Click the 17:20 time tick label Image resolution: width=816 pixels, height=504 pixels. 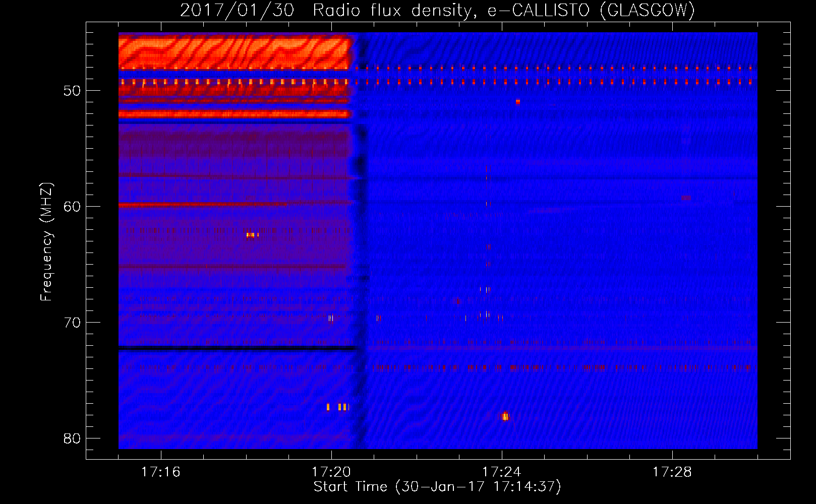click(x=331, y=472)
